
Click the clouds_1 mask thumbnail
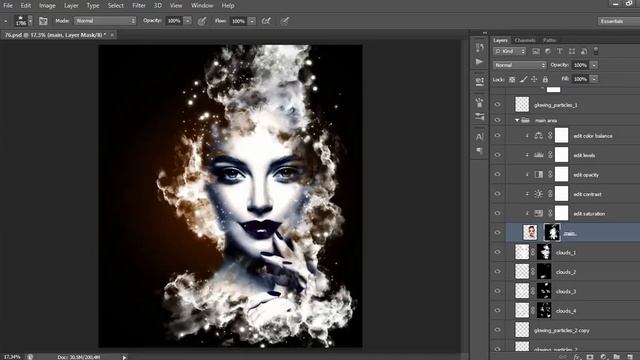click(544, 252)
